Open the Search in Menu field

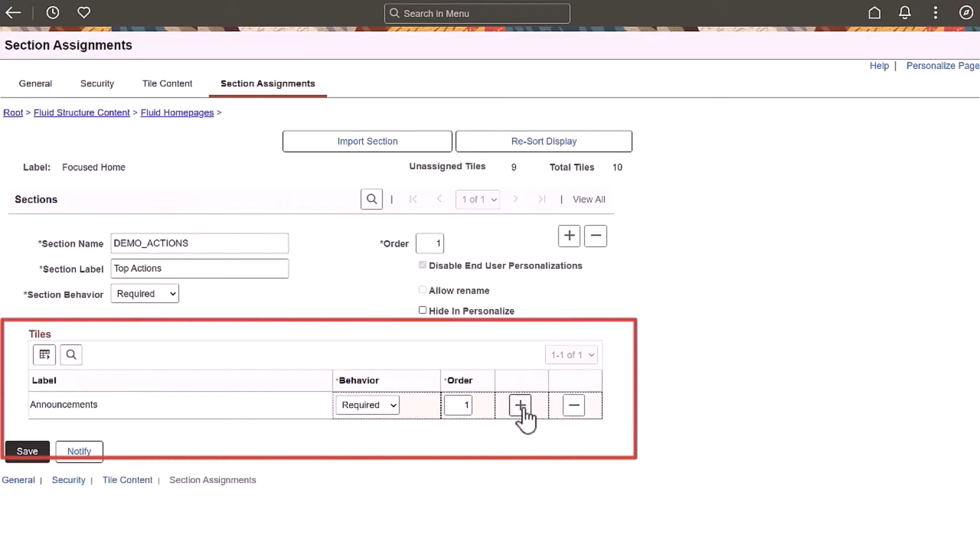point(477,13)
